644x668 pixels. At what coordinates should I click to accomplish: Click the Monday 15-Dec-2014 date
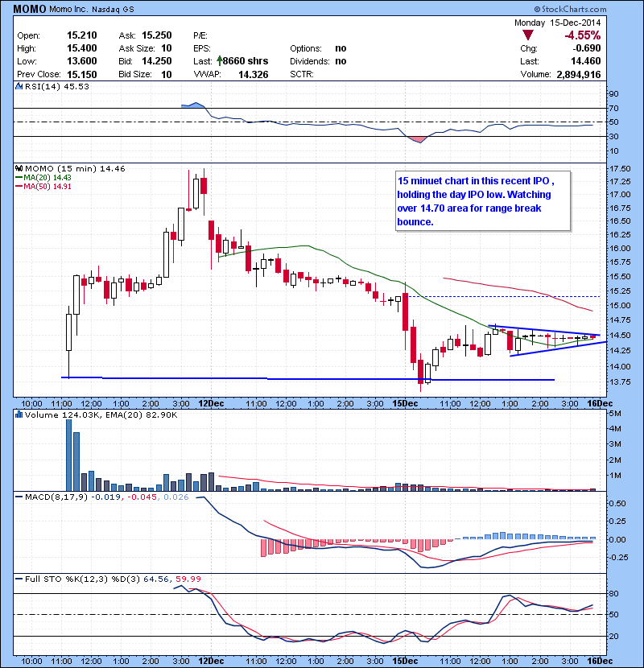pos(558,23)
